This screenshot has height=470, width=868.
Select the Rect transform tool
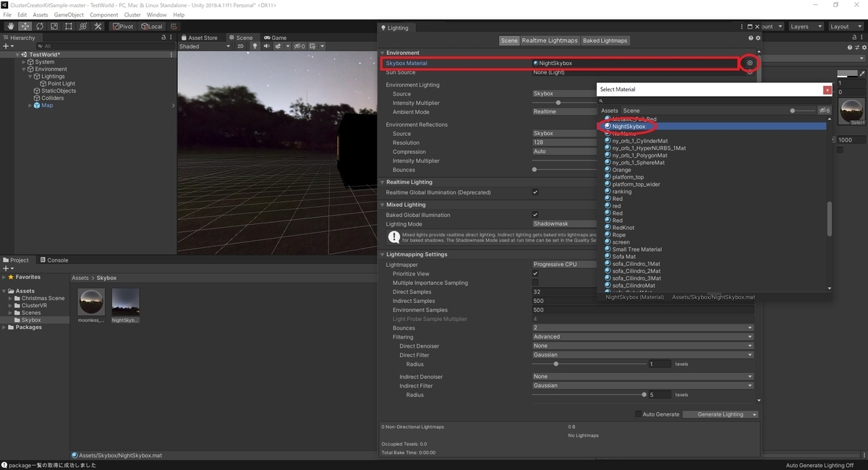pyautogui.click(x=69, y=27)
